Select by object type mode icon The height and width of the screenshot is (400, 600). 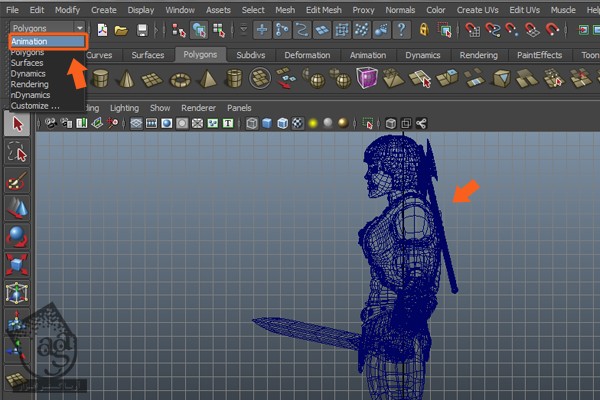point(199,30)
